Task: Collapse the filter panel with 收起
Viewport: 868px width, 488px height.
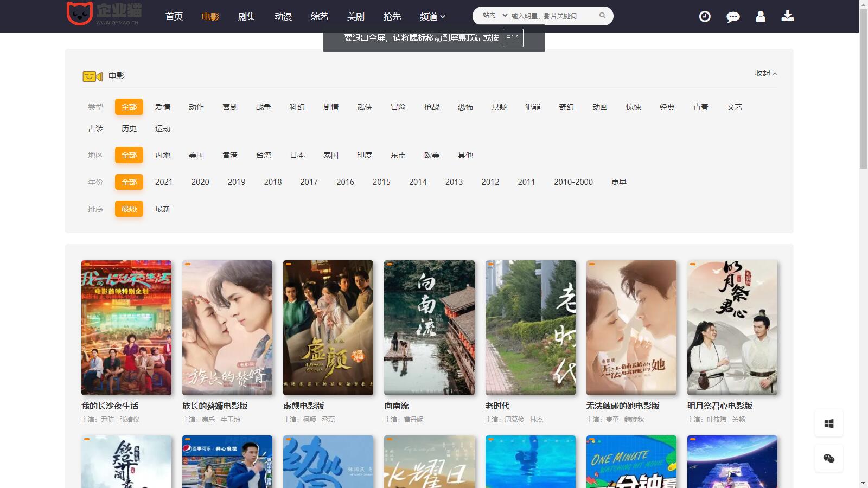Action: [765, 73]
